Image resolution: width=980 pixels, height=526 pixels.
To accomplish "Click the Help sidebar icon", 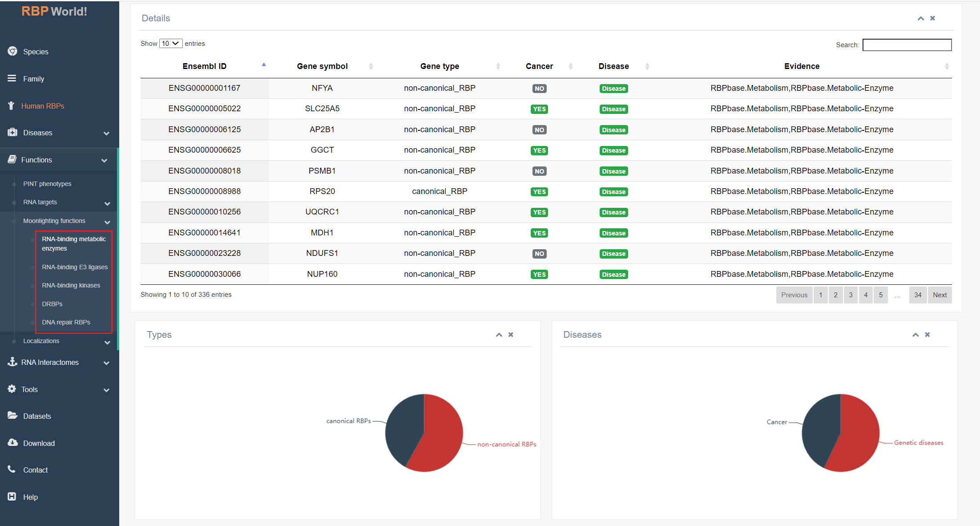I will coord(12,496).
